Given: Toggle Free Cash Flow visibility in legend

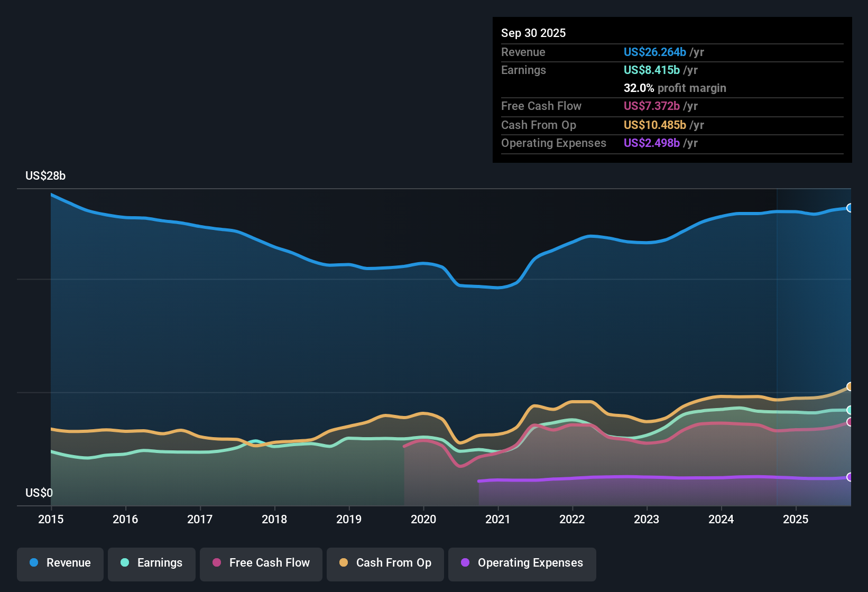Looking at the screenshot, I should pos(261,563).
